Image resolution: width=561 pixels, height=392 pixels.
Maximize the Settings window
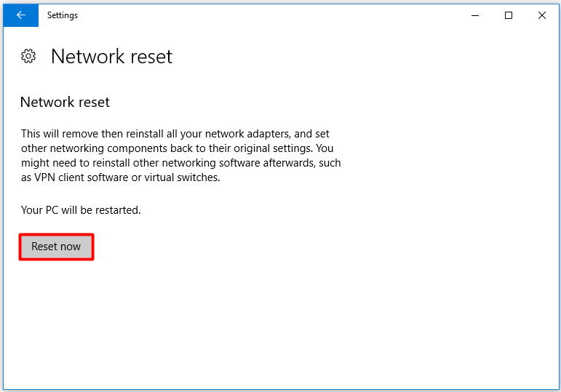click(x=509, y=15)
